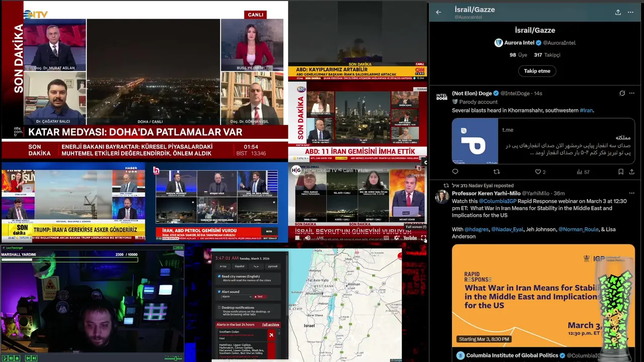Click the 98 Üye member count
This screenshot has height=362, width=644.
click(x=518, y=55)
